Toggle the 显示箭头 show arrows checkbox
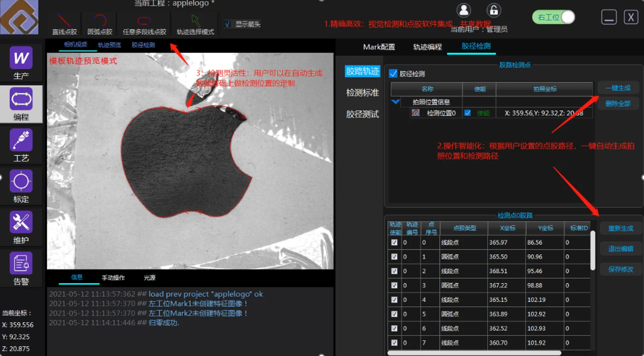Image resolution: width=644 pixels, height=356 pixels. pos(227,24)
